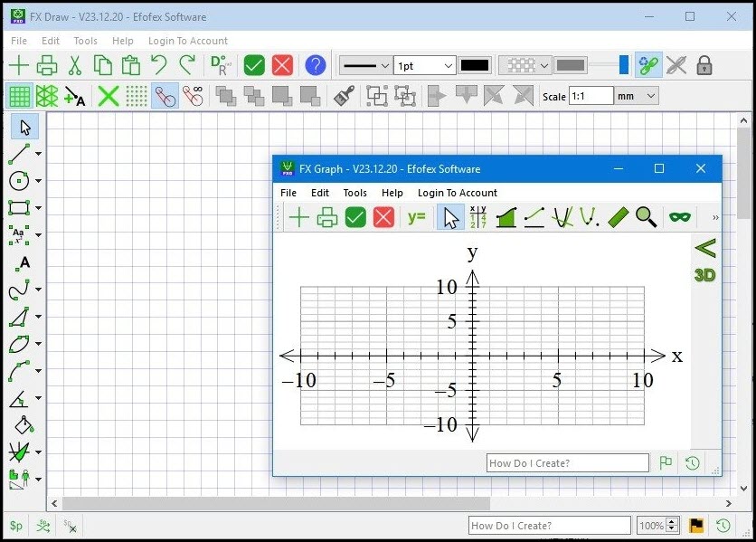Click the New (green plus) icon in FX Draw
Screen dimensions: 756x542
pos(19,65)
